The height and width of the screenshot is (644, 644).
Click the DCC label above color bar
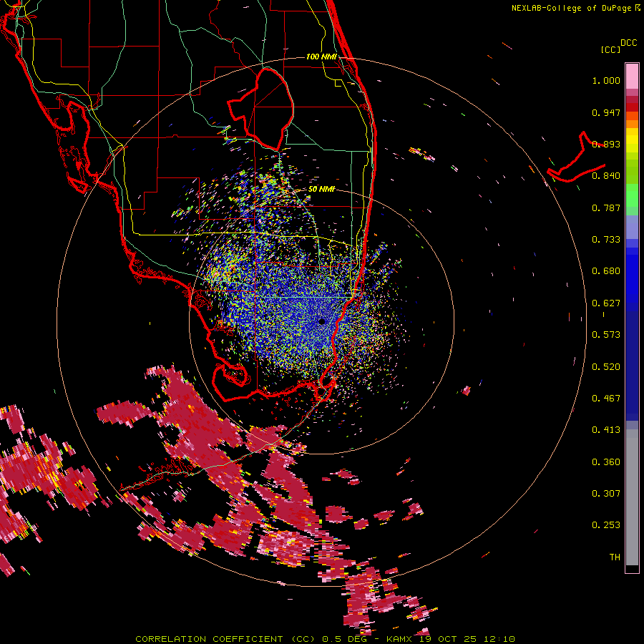(x=629, y=43)
